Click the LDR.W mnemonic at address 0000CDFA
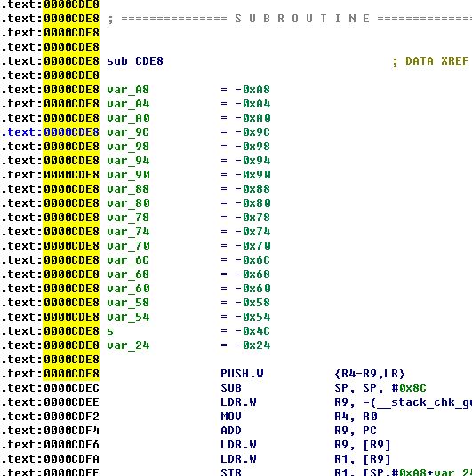 click(238, 459)
